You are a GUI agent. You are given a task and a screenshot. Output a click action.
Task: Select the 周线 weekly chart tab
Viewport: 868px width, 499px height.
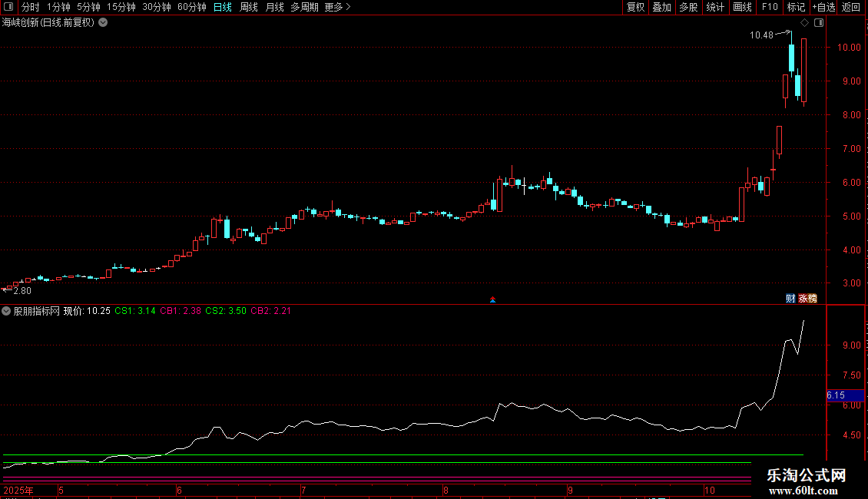point(249,7)
